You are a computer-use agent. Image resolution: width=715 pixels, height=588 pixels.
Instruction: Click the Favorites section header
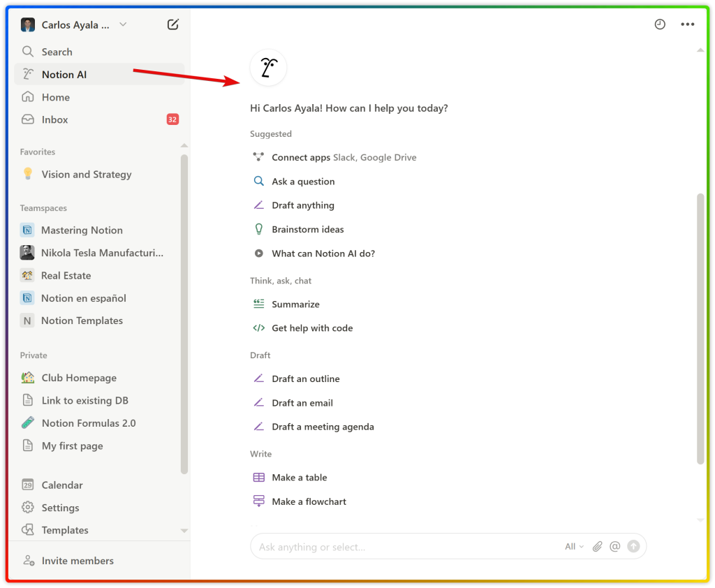tap(38, 152)
